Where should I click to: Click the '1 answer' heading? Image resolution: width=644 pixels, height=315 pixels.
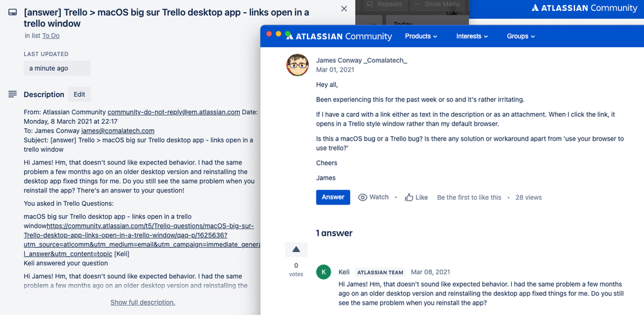335,233
